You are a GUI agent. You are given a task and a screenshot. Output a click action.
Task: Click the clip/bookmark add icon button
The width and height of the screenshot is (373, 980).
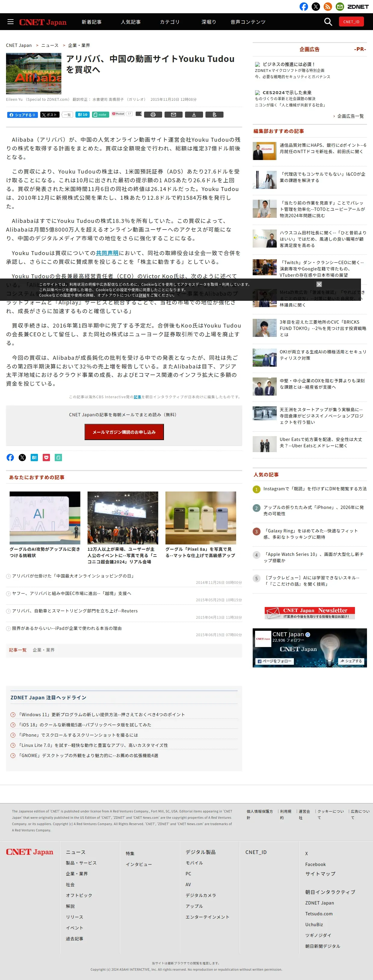(x=214, y=115)
